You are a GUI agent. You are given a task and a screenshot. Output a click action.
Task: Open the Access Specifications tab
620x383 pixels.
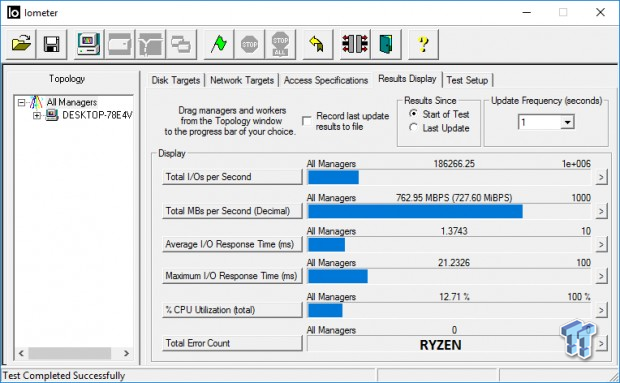click(x=326, y=80)
